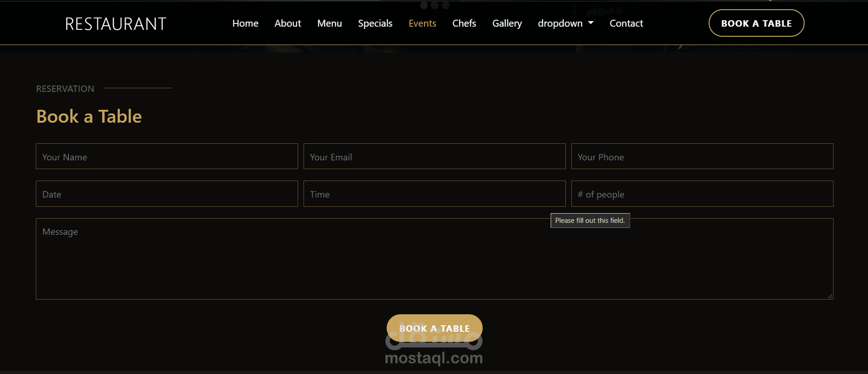Click the outlined Book a Table header button

click(x=756, y=23)
